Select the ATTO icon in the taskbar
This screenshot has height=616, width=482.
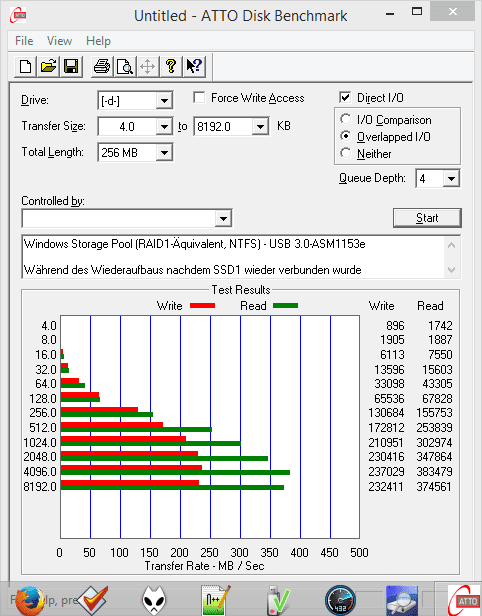tap(464, 600)
